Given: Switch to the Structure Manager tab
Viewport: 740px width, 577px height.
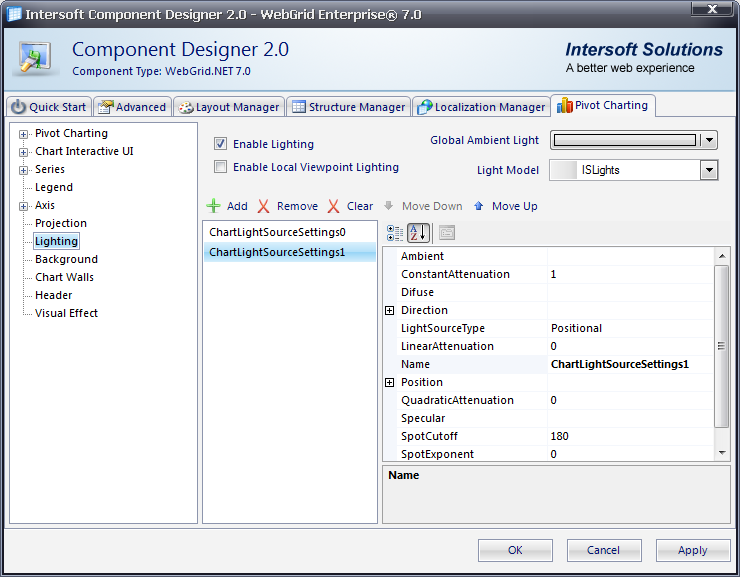Looking at the screenshot, I should pos(348,107).
